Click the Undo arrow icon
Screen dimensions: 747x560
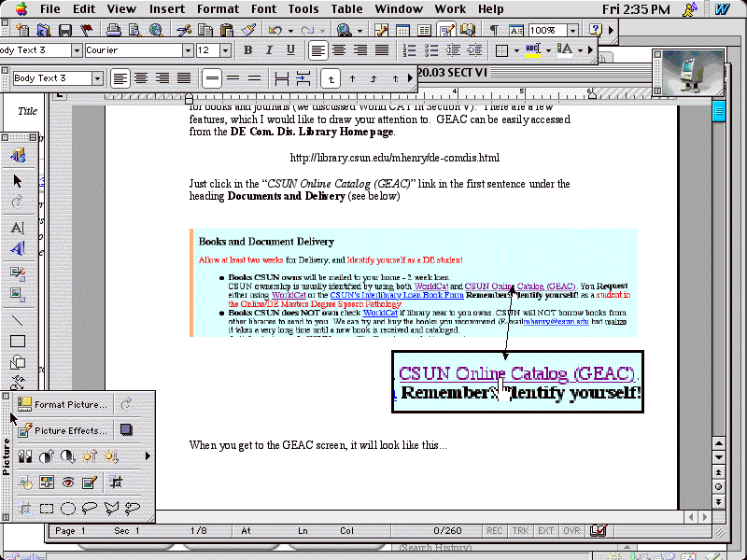[x=275, y=31]
